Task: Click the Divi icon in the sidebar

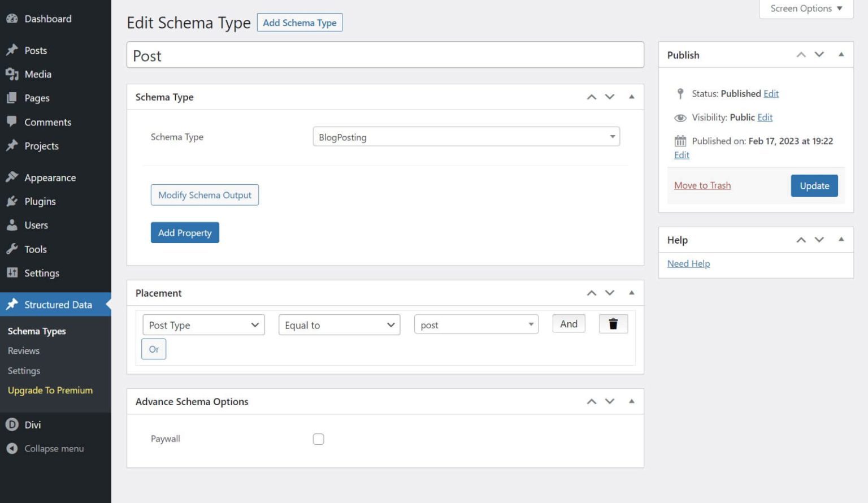Action: point(11,424)
